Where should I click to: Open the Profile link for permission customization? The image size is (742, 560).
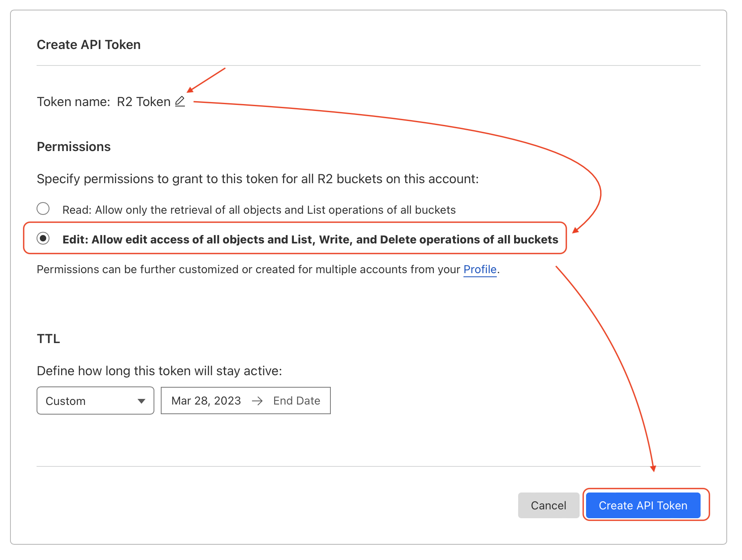click(480, 270)
